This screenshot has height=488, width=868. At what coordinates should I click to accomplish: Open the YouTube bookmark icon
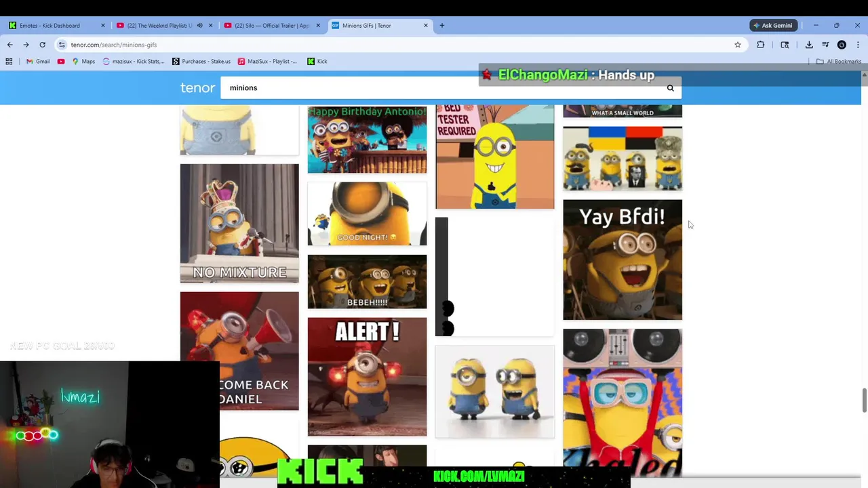[x=61, y=61]
